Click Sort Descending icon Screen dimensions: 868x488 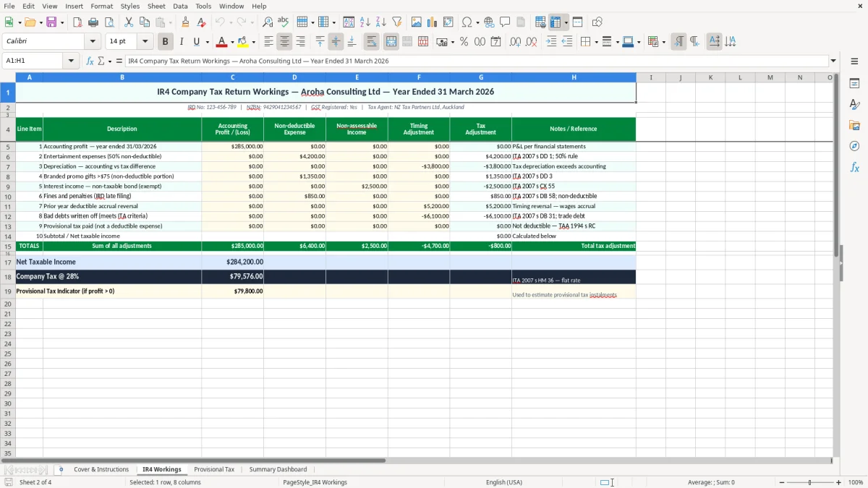point(381,22)
